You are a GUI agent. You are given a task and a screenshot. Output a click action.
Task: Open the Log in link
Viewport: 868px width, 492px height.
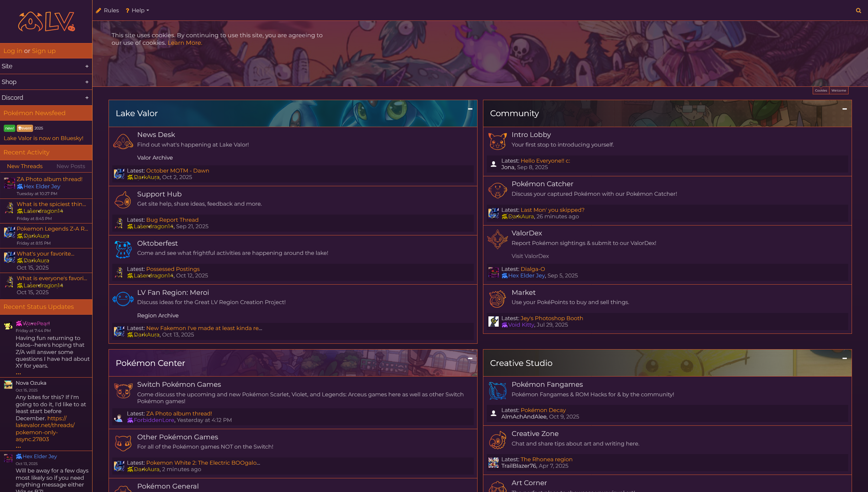click(13, 51)
